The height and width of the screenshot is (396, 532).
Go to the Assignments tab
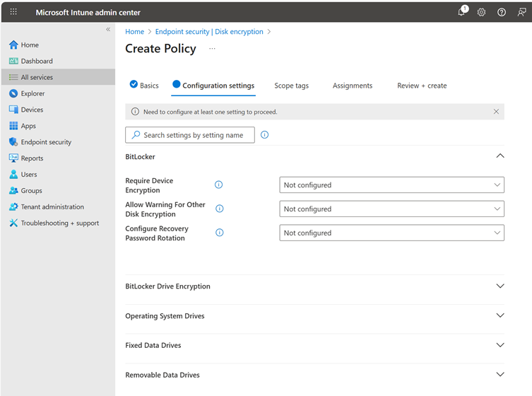(x=352, y=86)
